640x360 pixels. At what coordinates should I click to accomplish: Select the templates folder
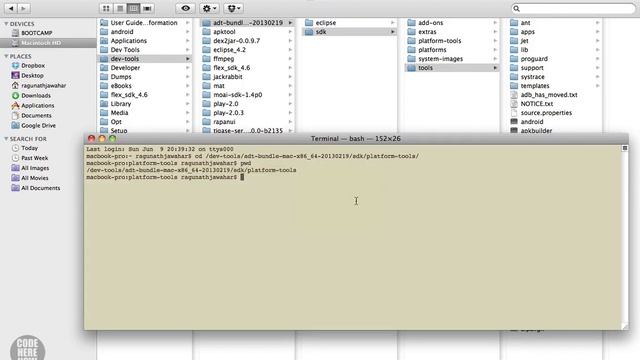point(555,86)
